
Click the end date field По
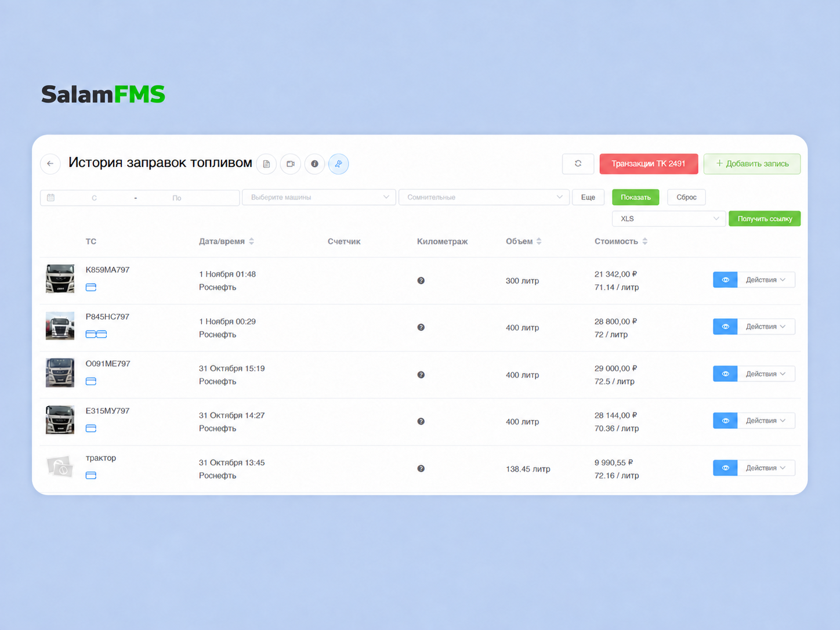tap(177, 198)
